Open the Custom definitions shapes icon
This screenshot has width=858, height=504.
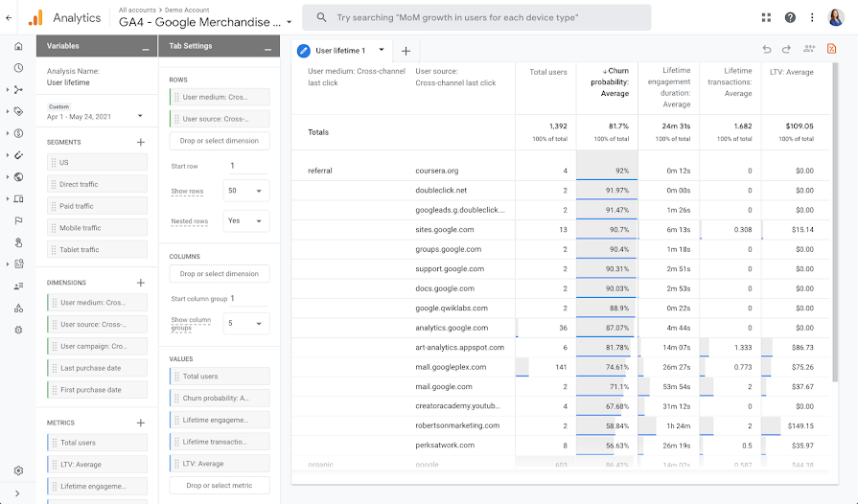(x=18, y=309)
